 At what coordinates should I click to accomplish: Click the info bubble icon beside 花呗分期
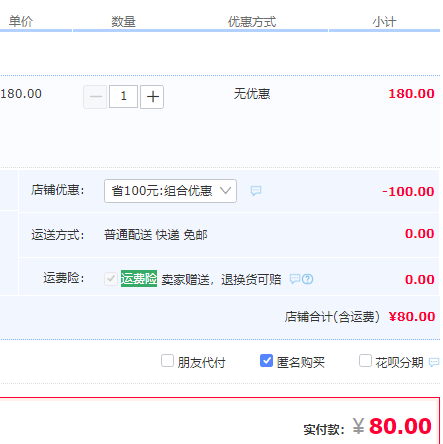click(434, 362)
